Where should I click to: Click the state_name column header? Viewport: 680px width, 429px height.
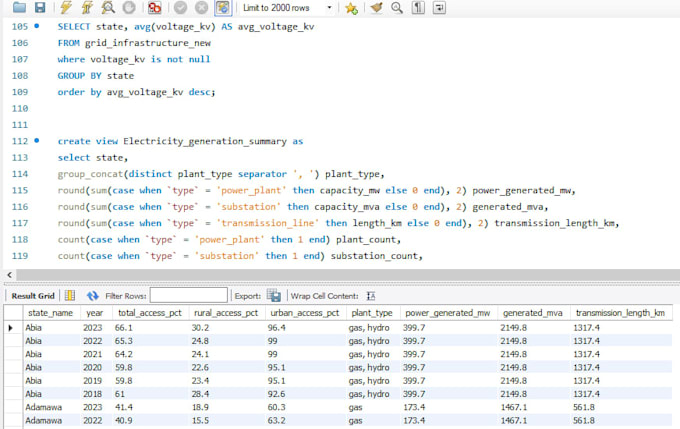pos(51,313)
